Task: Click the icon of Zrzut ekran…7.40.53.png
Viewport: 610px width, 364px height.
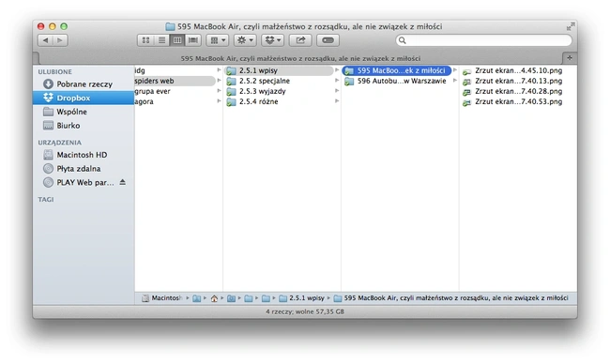Action: click(x=466, y=102)
